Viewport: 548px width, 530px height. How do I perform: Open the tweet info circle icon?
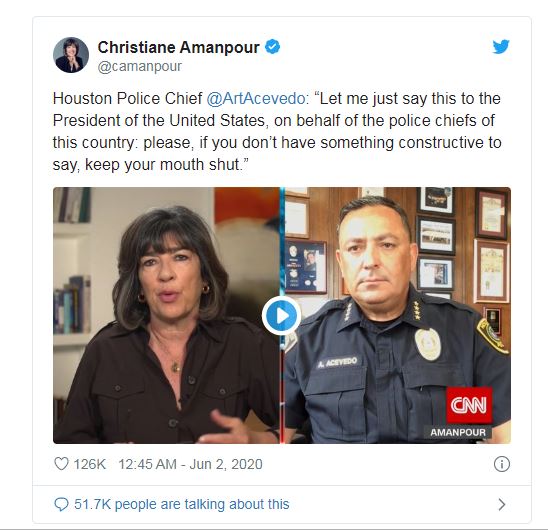[x=502, y=464]
